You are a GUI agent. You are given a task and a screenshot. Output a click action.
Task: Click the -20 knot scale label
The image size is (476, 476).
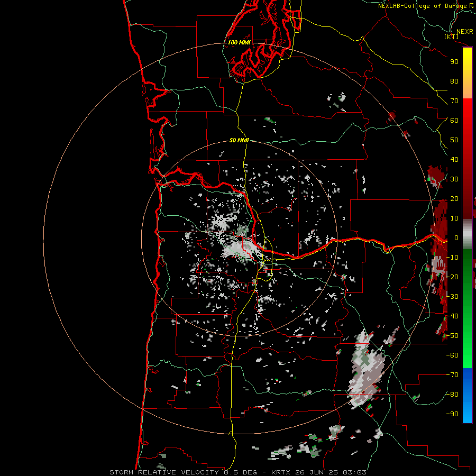[x=452, y=277]
